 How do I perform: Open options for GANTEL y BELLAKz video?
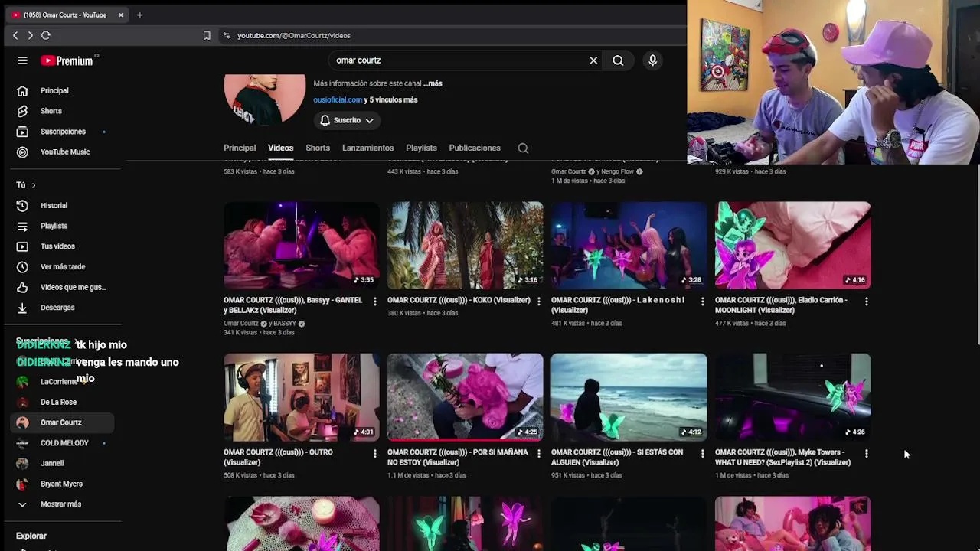pyautogui.click(x=374, y=302)
